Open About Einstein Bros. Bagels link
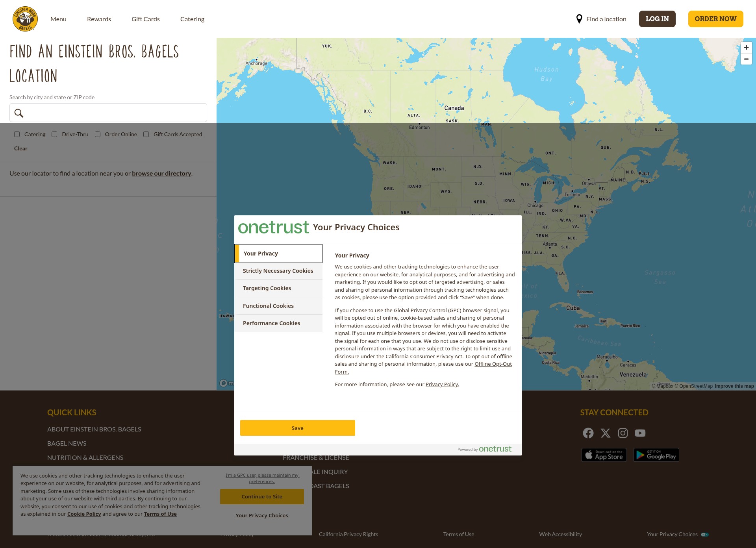The width and height of the screenshot is (756, 548). coord(94,429)
